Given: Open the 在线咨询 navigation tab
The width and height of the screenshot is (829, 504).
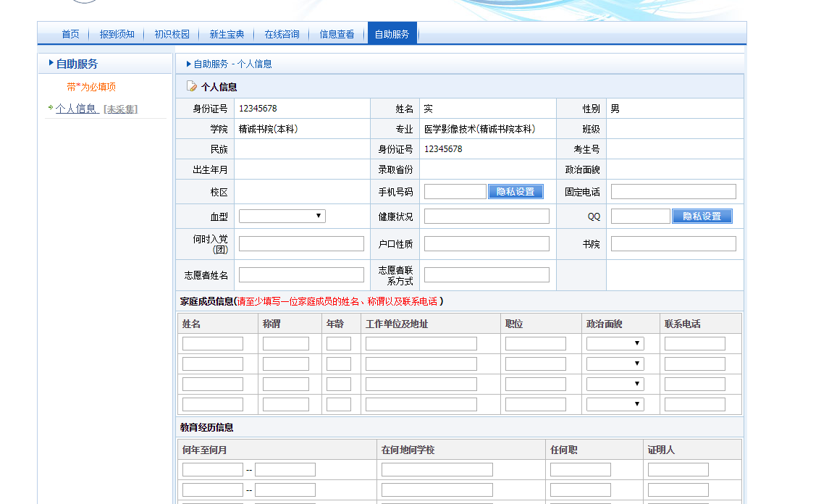Looking at the screenshot, I should [282, 34].
